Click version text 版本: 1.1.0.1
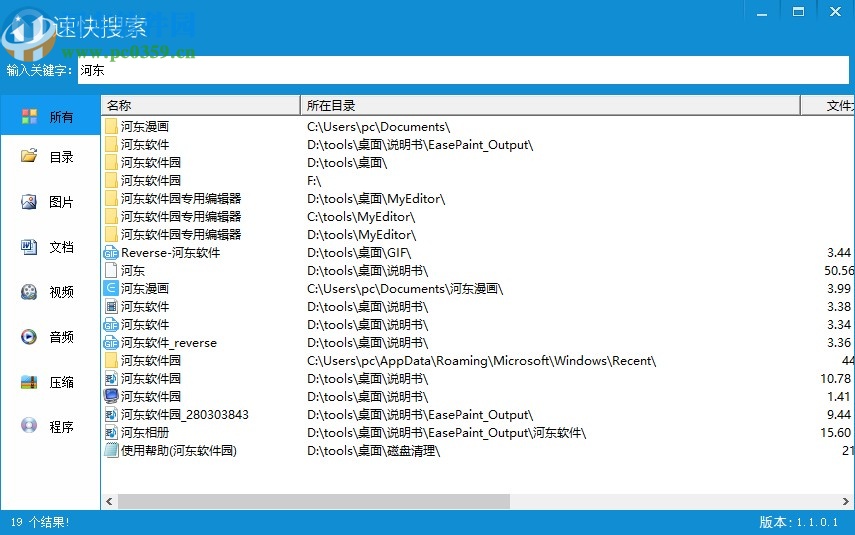The width and height of the screenshot is (855, 535). point(799,522)
